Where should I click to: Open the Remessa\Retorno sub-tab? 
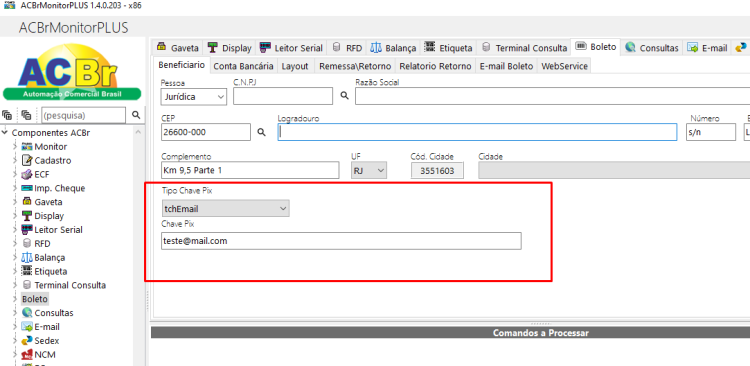pos(355,66)
